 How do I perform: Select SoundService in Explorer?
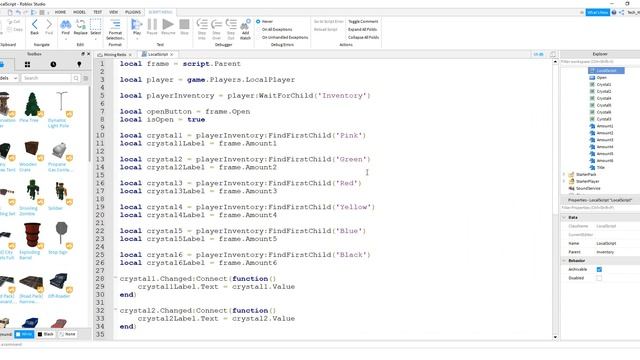584,189
